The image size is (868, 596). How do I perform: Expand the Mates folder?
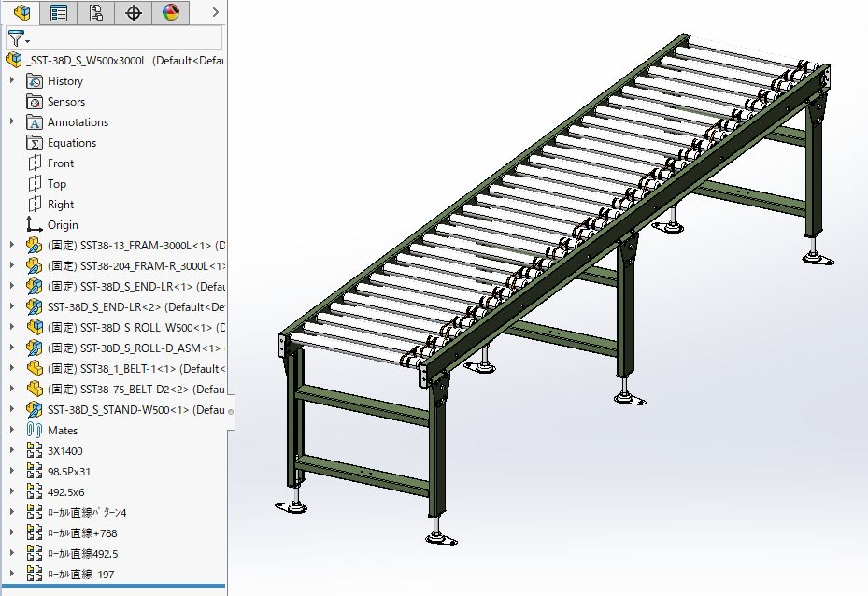pyautogui.click(x=11, y=430)
